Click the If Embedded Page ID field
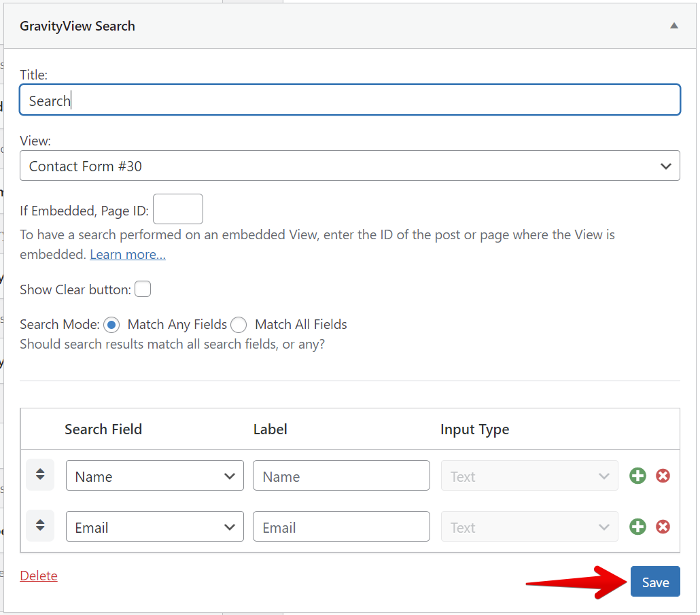Screen dimensions: 700x615 tap(177, 209)
